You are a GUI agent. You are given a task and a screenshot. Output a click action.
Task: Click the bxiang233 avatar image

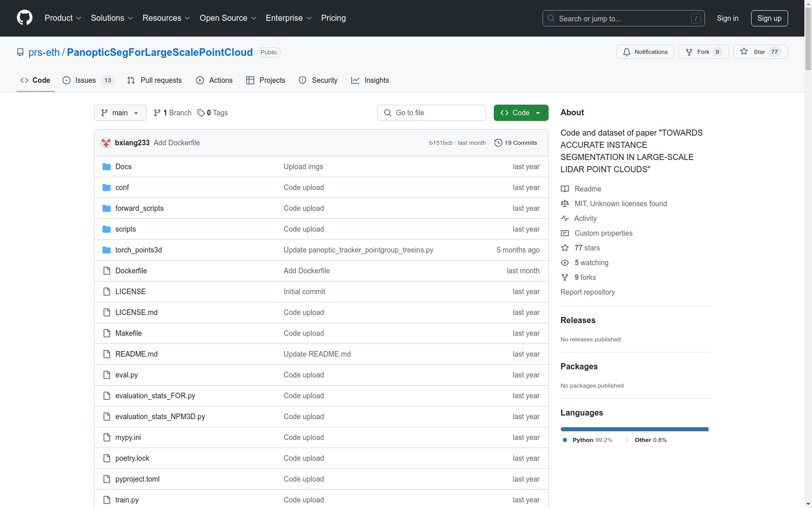click(x=106, y=143)
